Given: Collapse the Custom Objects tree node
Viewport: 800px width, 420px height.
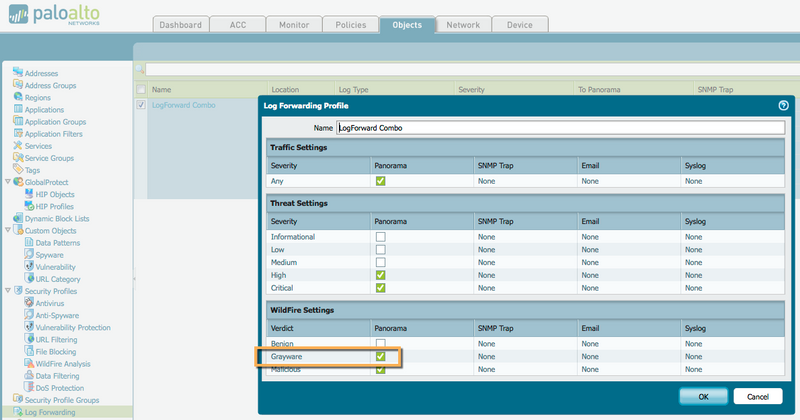Looking at the screenshot, I should click(7, 230).
